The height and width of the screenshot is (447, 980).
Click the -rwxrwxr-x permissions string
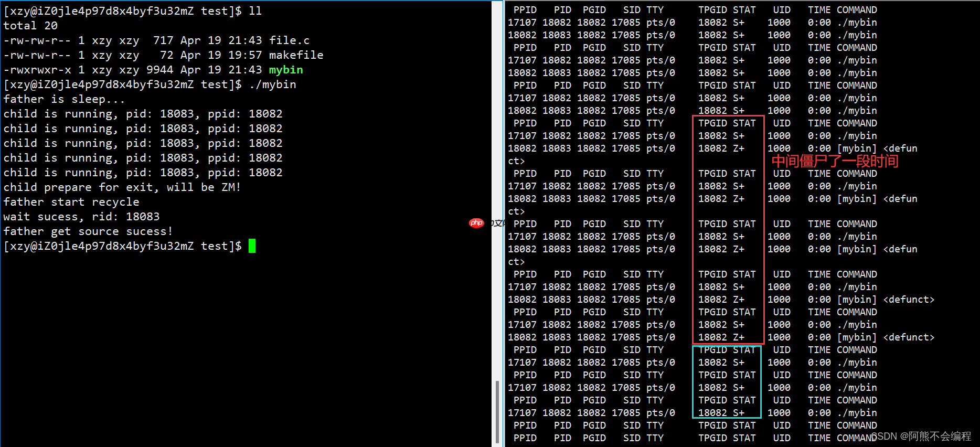click(37, 70)
